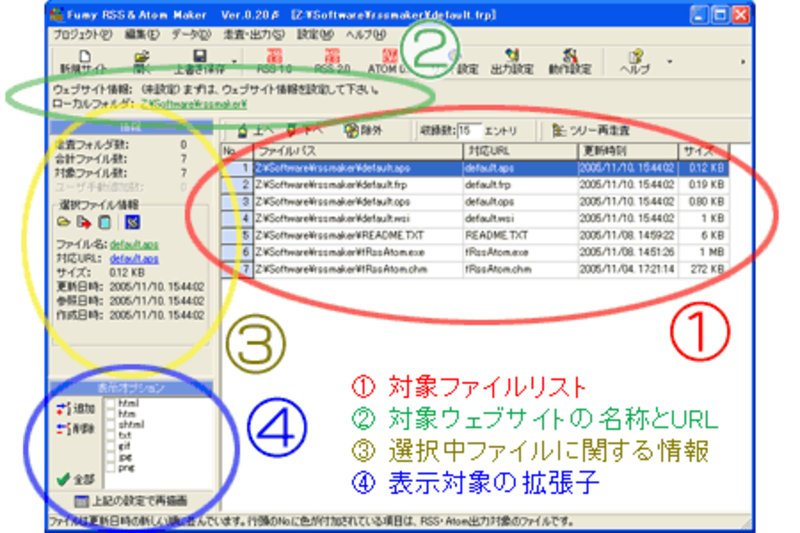The image size is (800, 533).
Task: Toggle the jpg extension checkbox
Action: pyautogui.click(x=111, y=457)
